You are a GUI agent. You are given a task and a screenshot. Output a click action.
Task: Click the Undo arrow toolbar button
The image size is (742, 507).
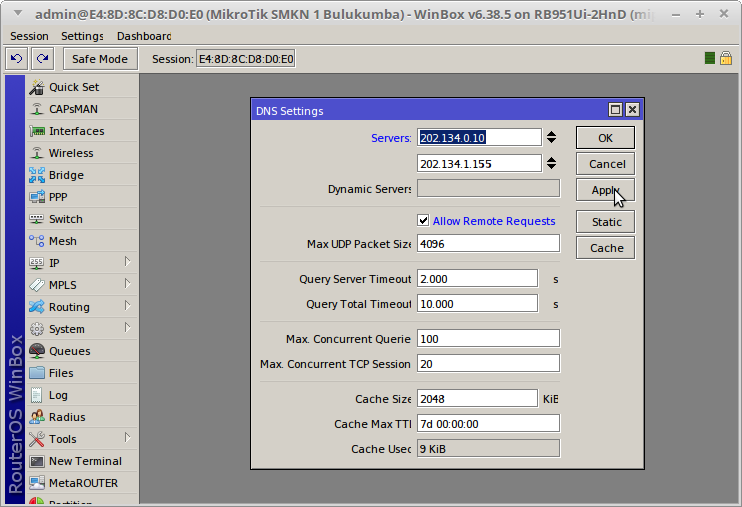pos(17,59)
